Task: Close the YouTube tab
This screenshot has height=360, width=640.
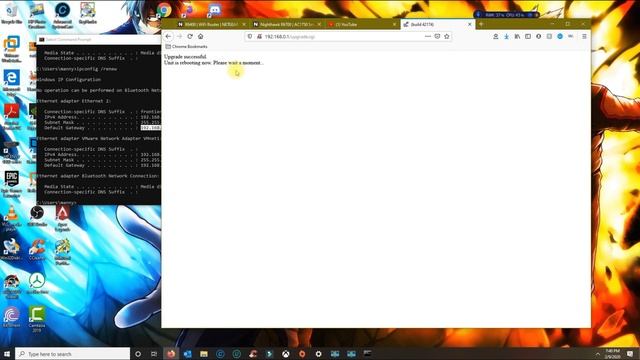Action: (394, 24)
